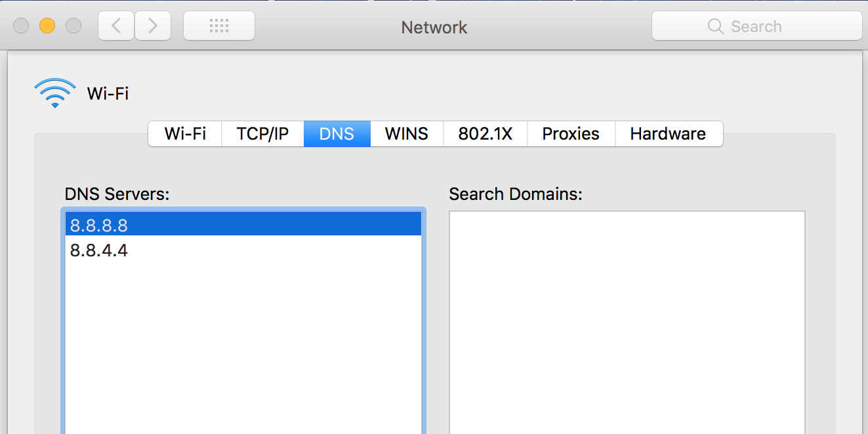
Task: Open the 802.1X configuration tab
Action: (x=485, y=134)
